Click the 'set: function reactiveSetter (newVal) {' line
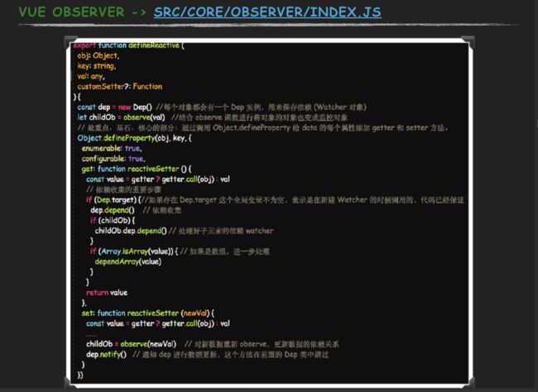 [x=148, y=313]
